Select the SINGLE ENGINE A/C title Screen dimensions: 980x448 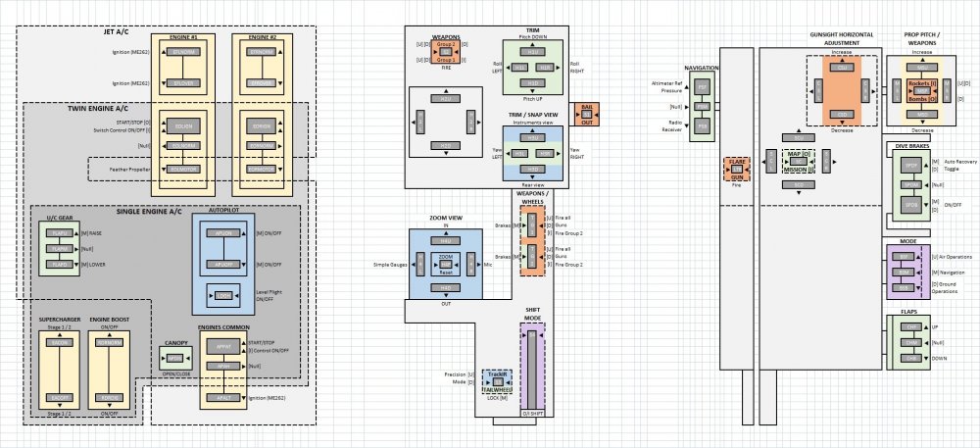tap(149, 211)
